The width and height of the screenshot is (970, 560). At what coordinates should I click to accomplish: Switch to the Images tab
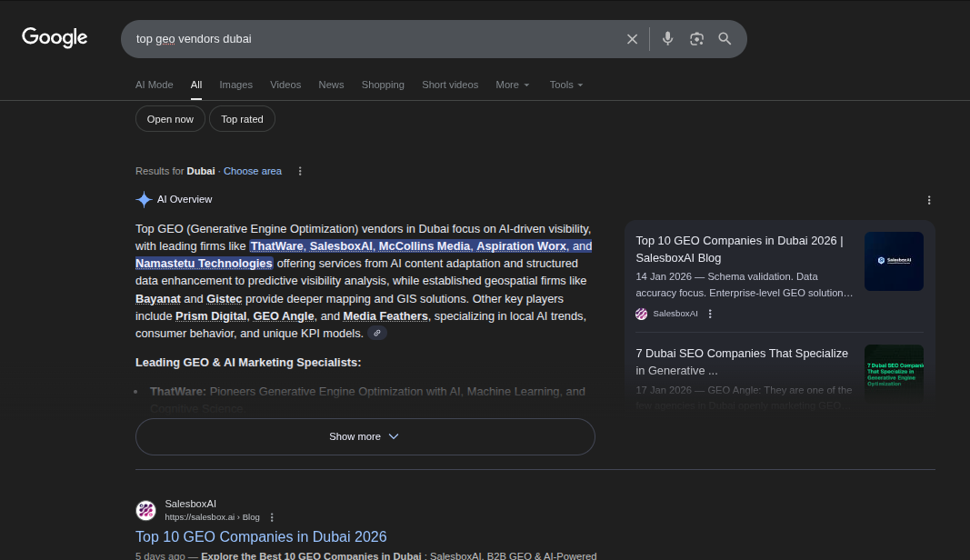tap(235, 85)
